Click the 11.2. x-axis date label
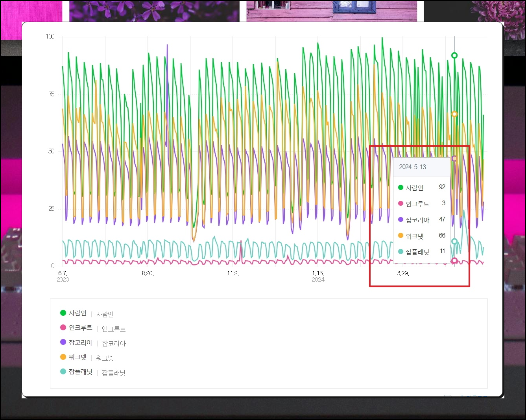This screenshot has width=526, height=420. (233, 273)
